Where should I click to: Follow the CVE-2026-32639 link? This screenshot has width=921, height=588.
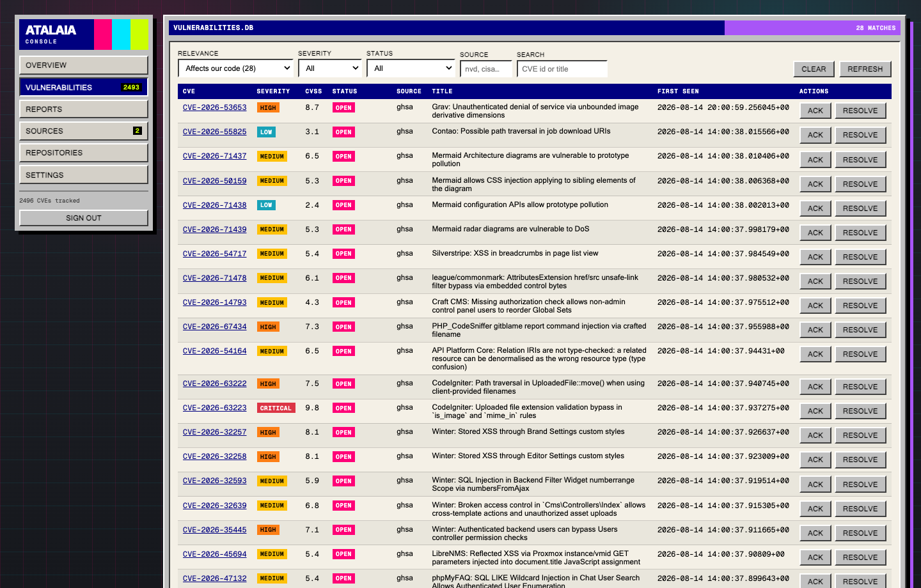[214, 506]
